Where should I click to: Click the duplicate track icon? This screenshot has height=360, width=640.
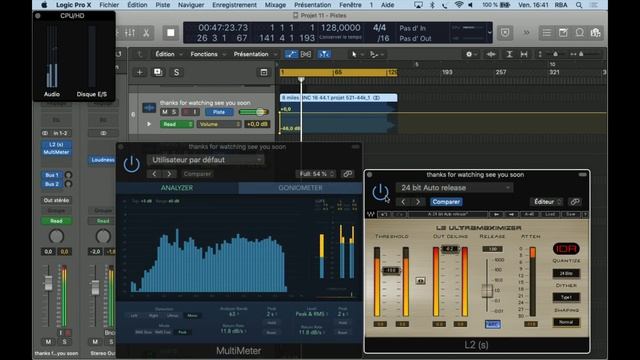pos(158,72)
